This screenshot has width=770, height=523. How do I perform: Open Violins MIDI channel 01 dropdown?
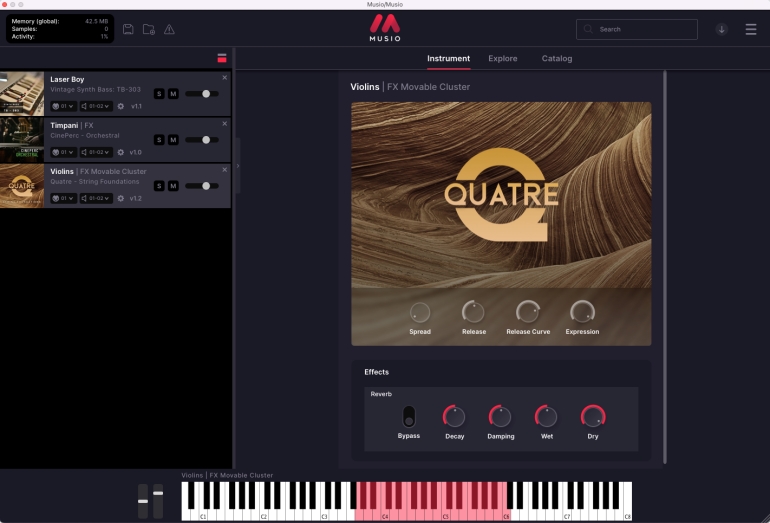(x=63, y=198)
